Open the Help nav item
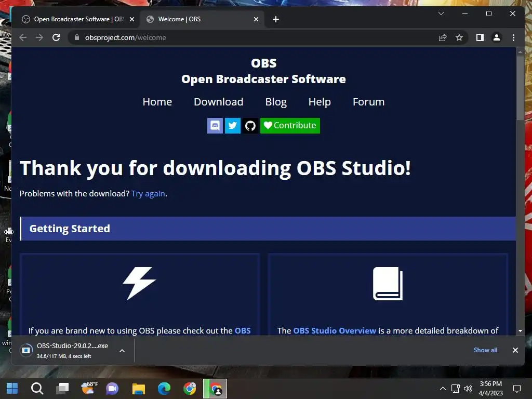The image size is (532, 399). point(320,102)
